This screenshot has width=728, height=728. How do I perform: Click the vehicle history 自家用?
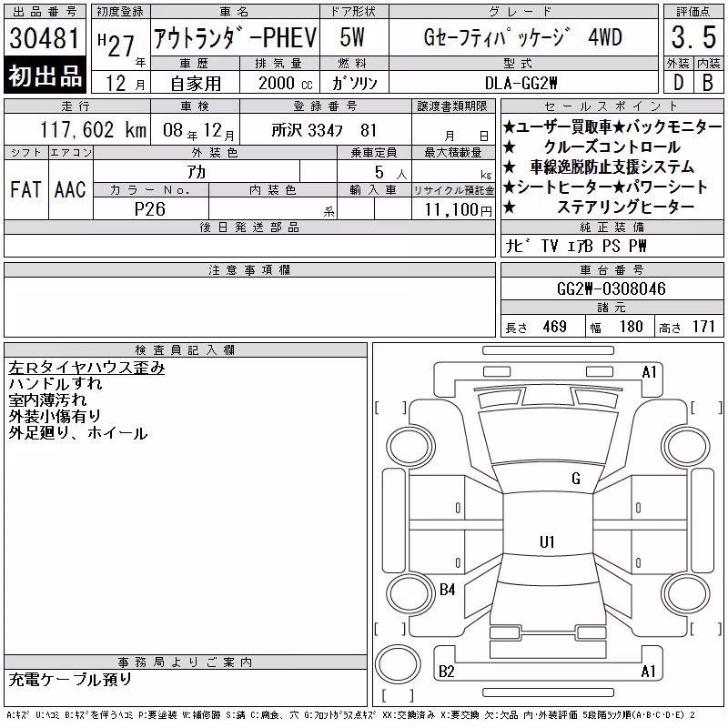tap(196, 84)
